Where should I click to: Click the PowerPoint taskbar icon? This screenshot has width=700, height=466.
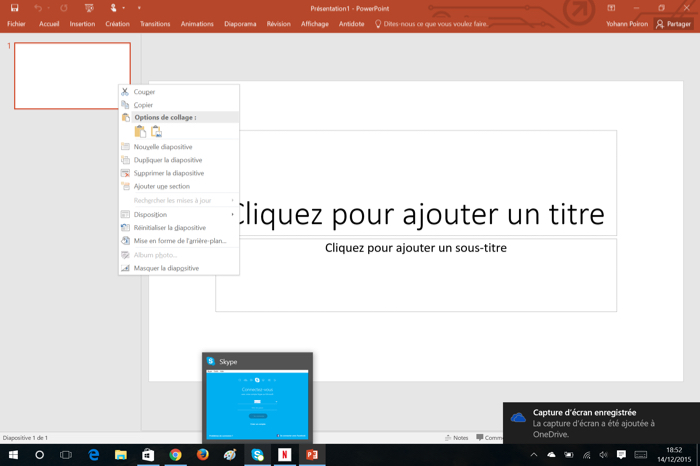tap(312, 455)
